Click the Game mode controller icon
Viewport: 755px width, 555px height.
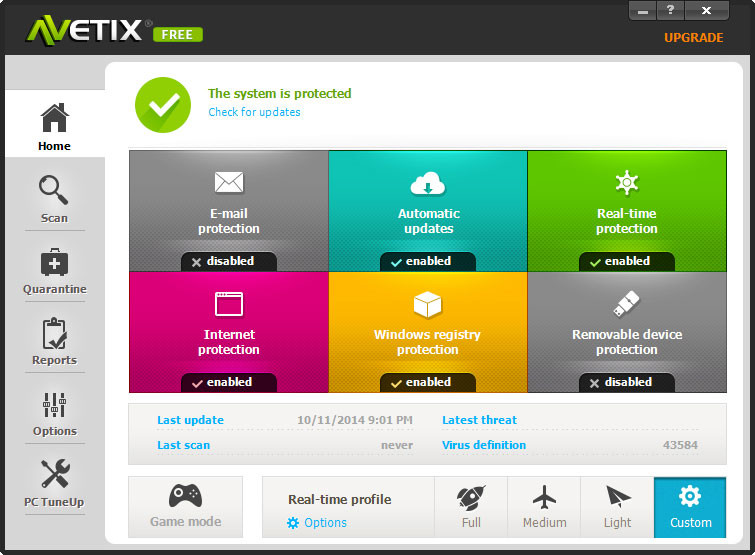[185, 496]
